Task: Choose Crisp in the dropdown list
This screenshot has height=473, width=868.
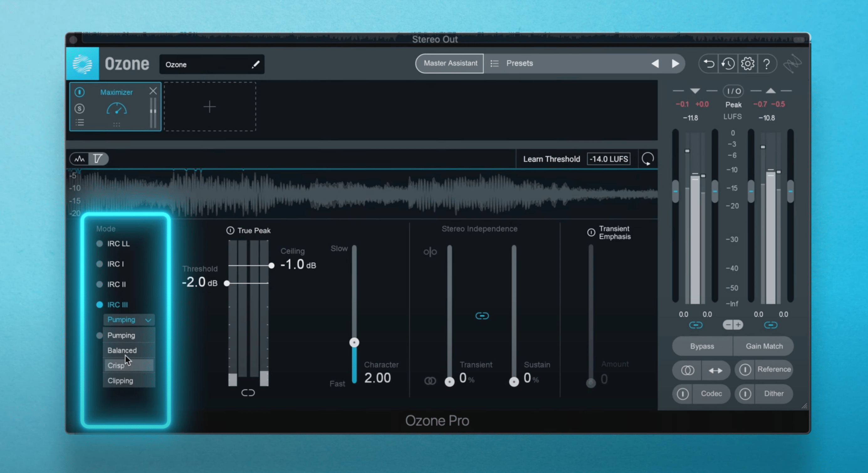Action: click(129, 366)
